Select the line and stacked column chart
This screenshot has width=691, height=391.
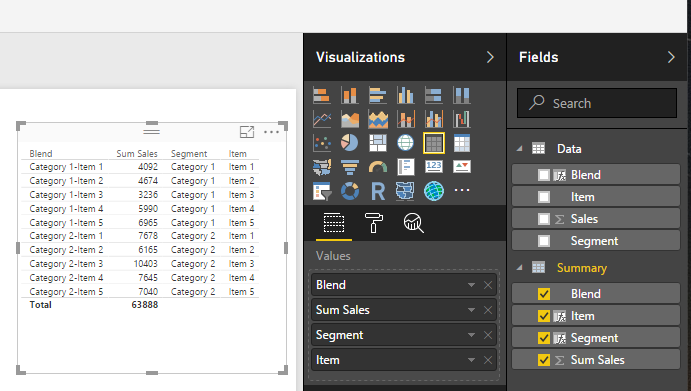[x=405, y=119]
